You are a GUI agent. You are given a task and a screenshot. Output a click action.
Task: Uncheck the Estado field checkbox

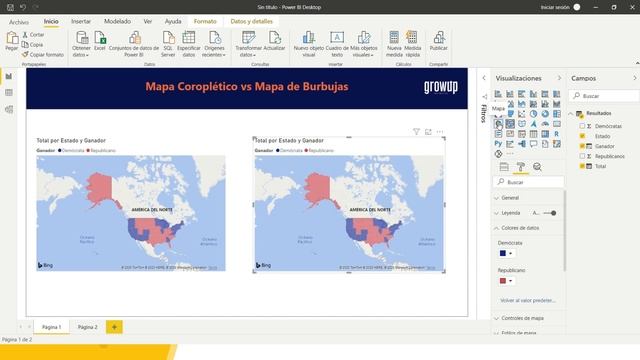[582, 136]
